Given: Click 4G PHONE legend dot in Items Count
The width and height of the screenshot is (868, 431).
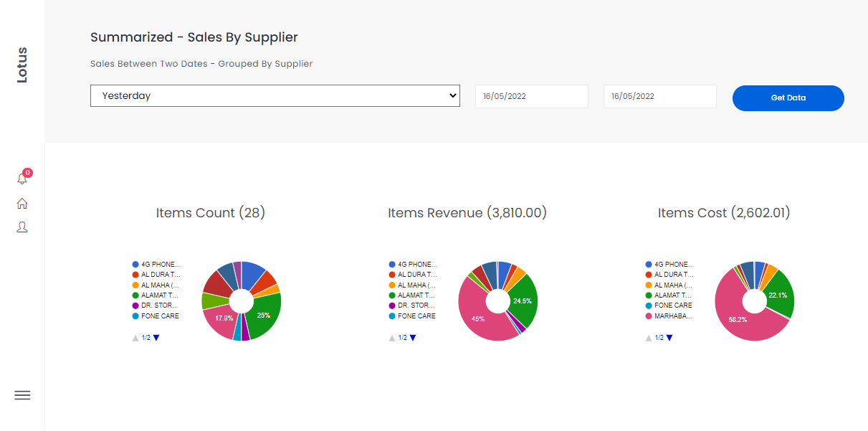Looking at the screenshot, I should [135, 265].
